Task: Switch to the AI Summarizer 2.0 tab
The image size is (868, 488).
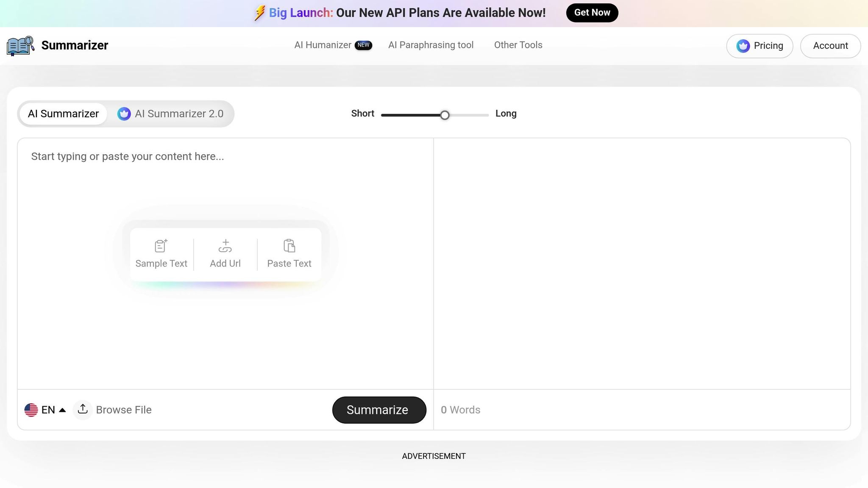Action: pyautogui.click(x=179, y=114)
